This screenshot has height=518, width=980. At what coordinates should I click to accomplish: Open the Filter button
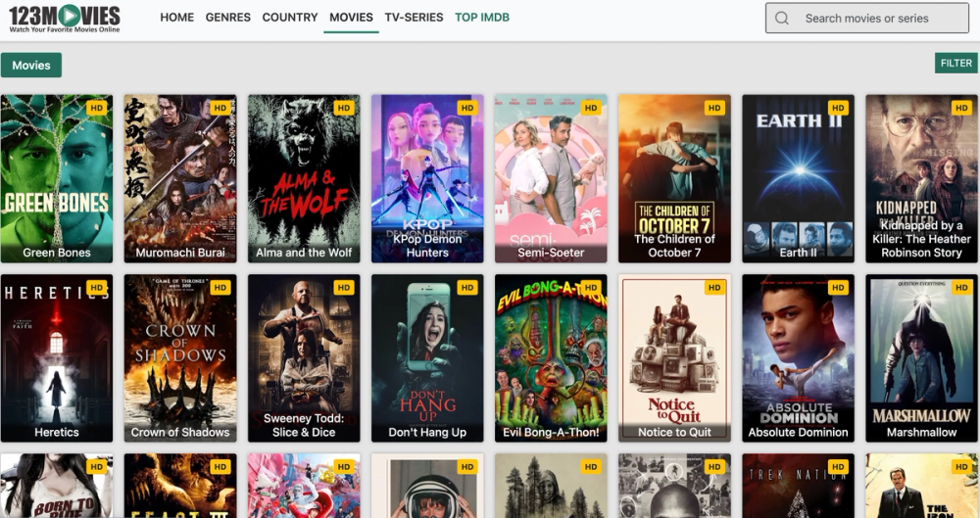coord(956,63)
